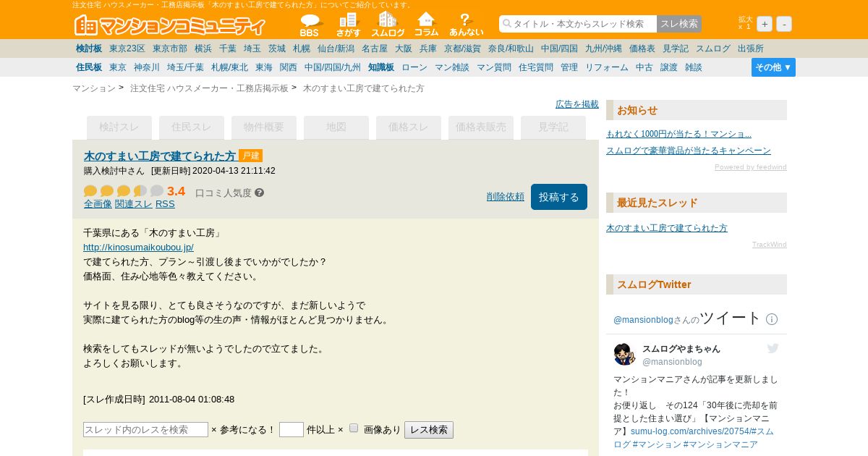
Task: Open the コラム house icon
Action: click(427, 25)
